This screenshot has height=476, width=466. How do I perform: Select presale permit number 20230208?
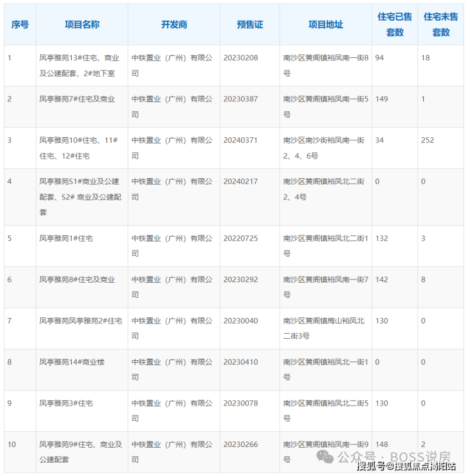coord(241,58)
